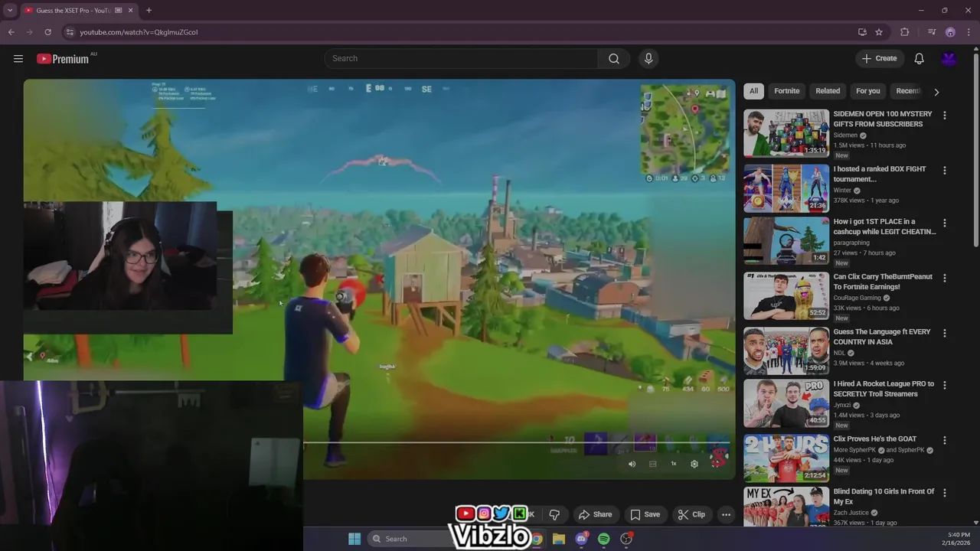Open Chrome three-dot menu
The height and width of the screenshot is (551, 980).
coord(969,32)
